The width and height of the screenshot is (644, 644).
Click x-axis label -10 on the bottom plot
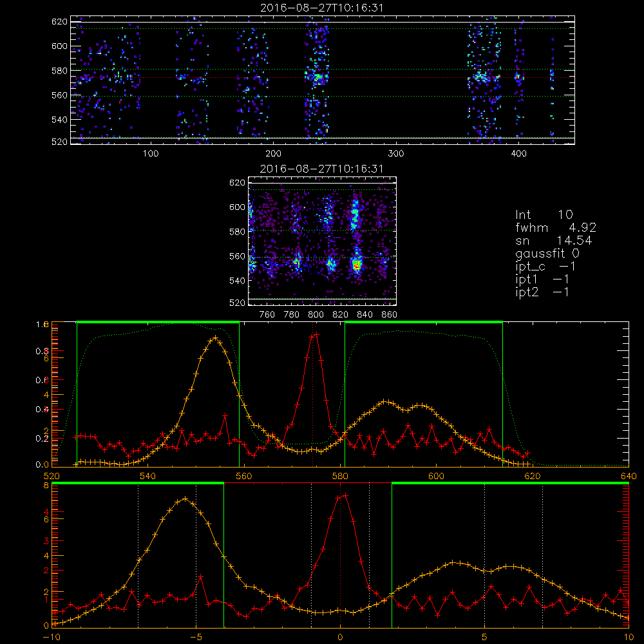click(52, 637)
